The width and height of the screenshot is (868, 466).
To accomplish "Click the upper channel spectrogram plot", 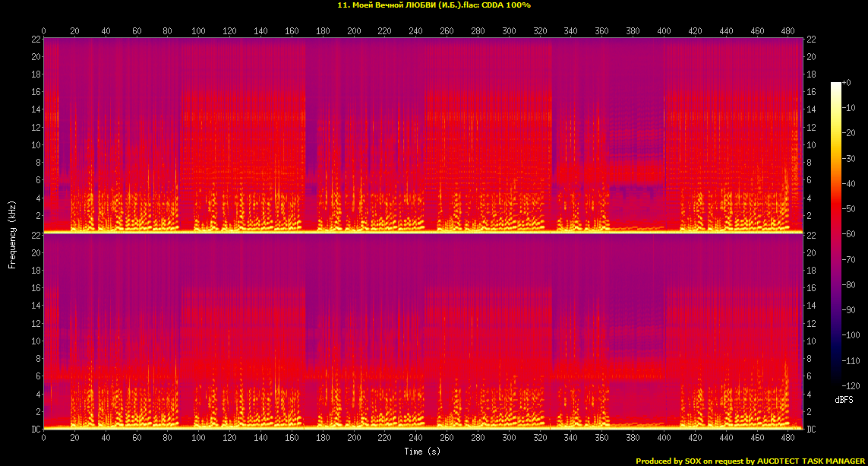I will [x=423, y=133].
